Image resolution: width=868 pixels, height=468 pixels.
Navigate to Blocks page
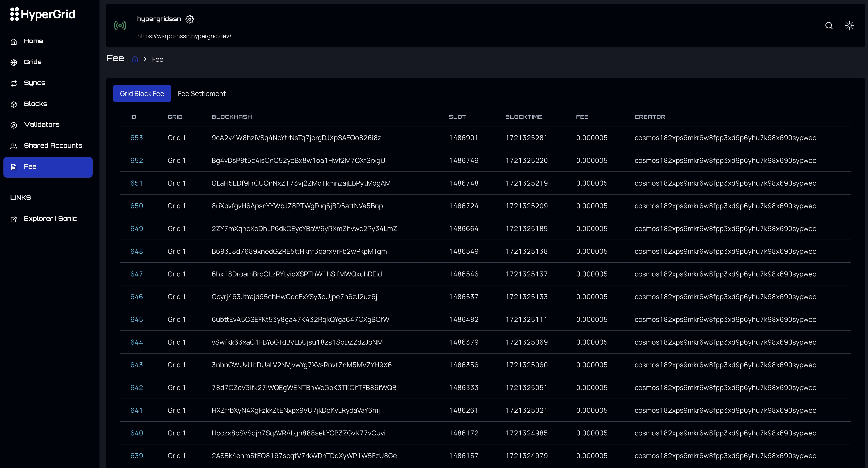pyautogui.click(x=35, y=104)
